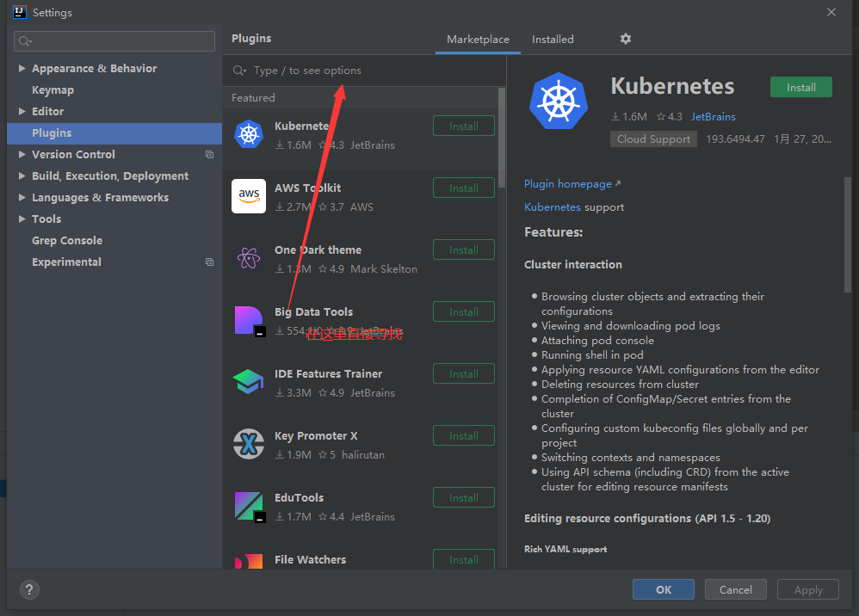859x616 pixels.
Task: Expand the Editor settings tree node
Action: [22, 112]
